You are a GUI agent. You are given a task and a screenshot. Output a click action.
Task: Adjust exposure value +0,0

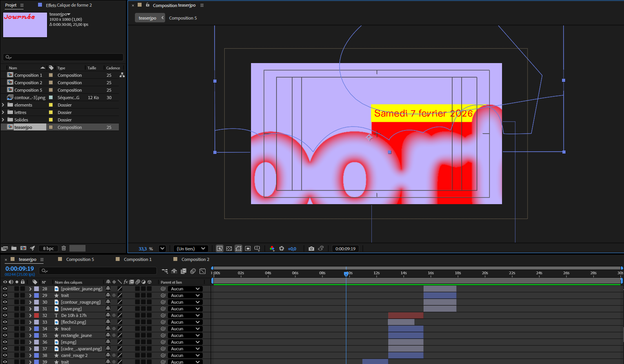click(x=292, y=249)
